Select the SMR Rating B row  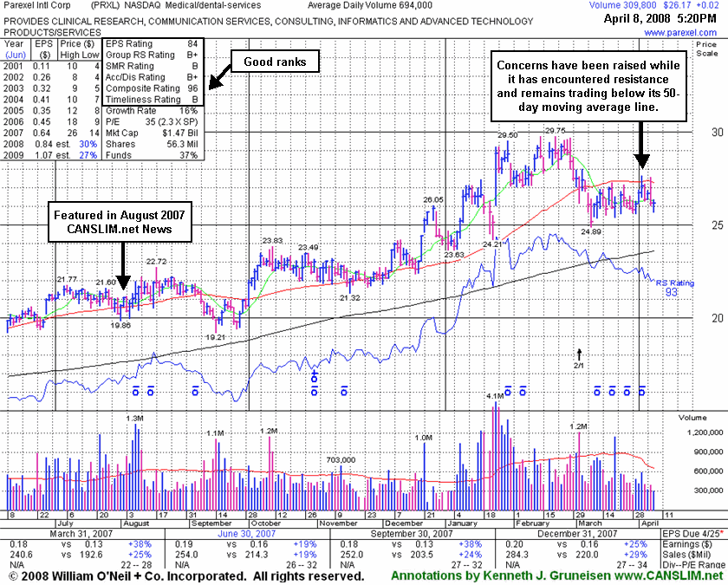click(152, 67)
